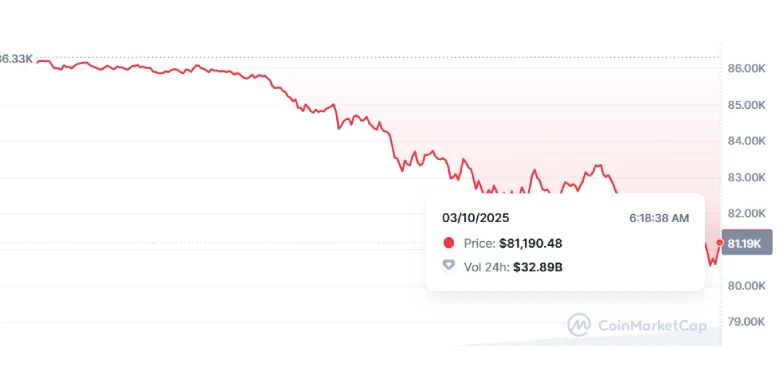Viewport: 783px width, 388px height.
Task: Click the 85.00K axis label
Action: click(747, 105)
